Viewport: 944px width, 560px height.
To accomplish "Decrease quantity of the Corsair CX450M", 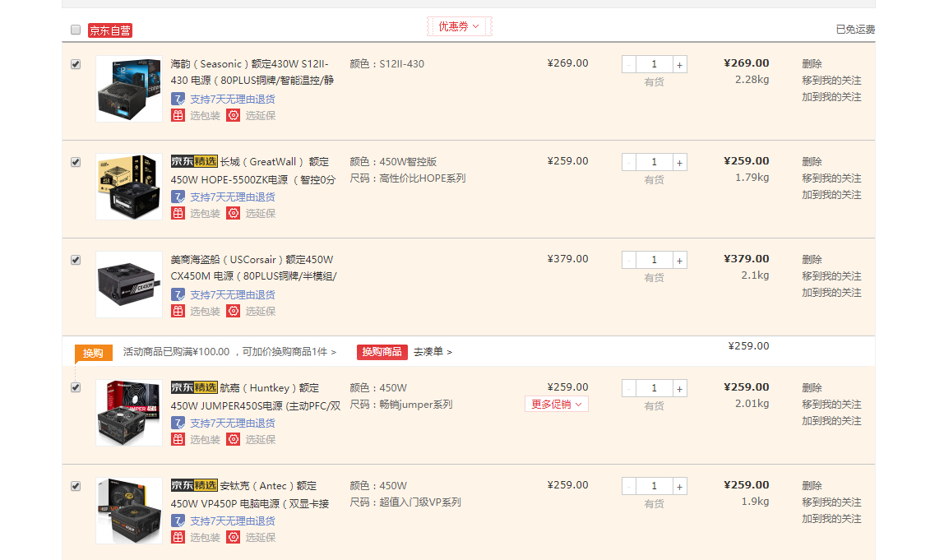I will click(629, 260).
